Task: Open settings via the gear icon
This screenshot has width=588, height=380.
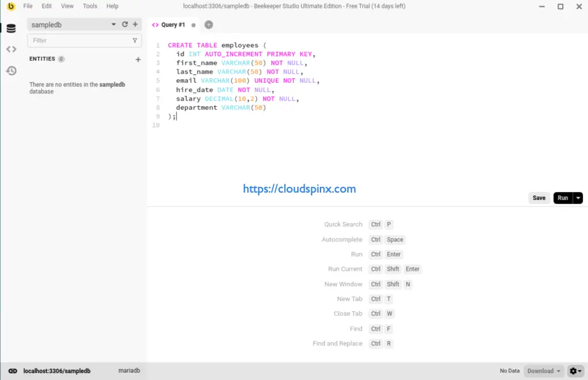Action: [574, 371]
